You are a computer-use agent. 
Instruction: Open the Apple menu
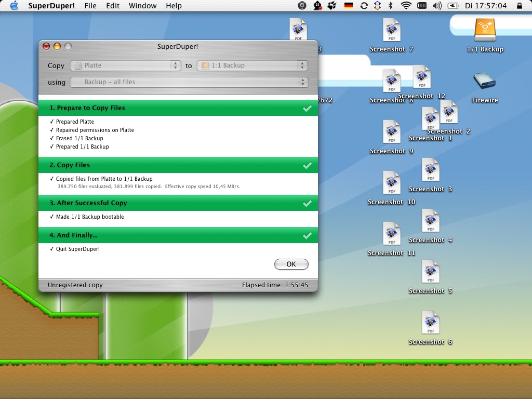tap(14, 6)
